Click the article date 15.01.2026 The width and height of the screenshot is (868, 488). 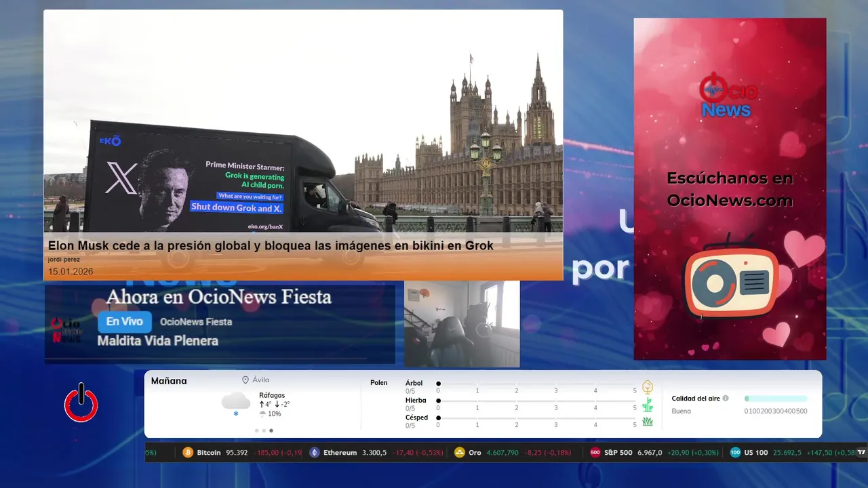pyautogui.click(x=71, y=271)
